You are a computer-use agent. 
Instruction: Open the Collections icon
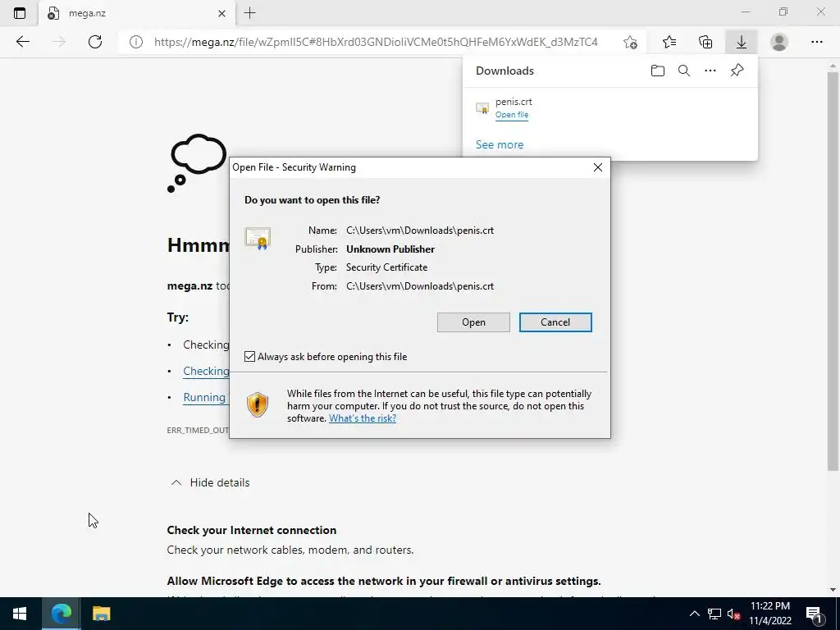tap(705, 42)
